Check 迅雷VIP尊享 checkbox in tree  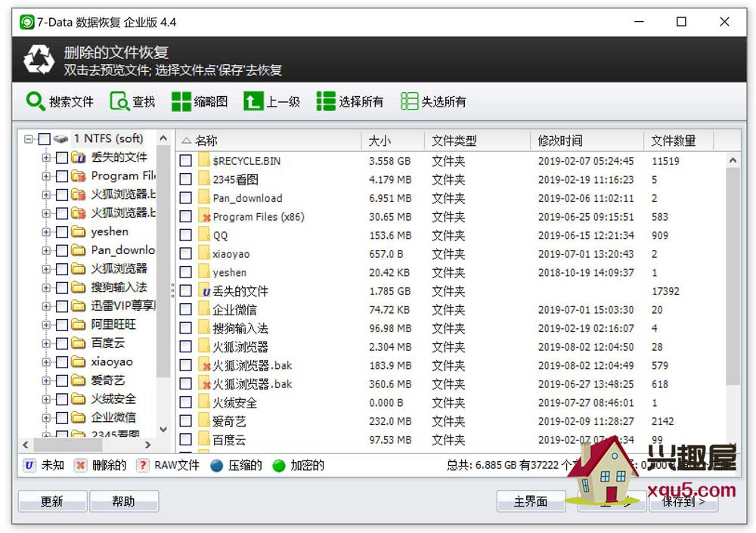coord(62,305)
